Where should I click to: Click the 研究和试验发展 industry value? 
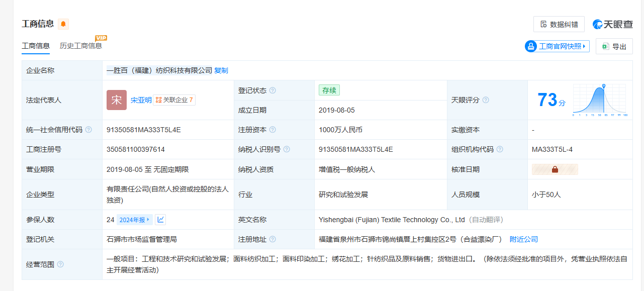click(x=343, y=195)
